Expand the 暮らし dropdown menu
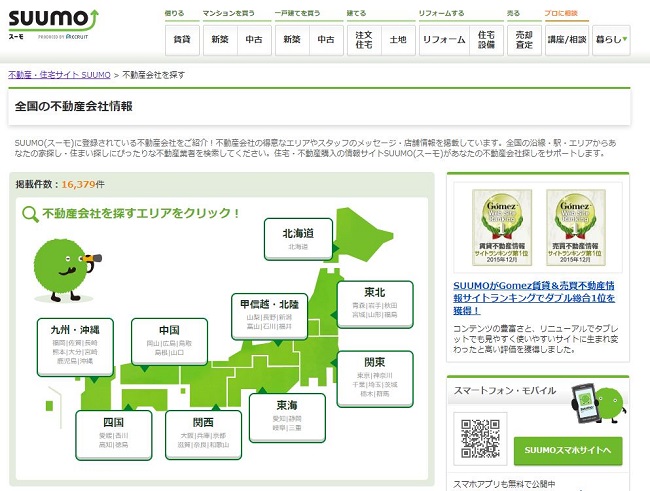The image size is (650, 491). [611, 40]
